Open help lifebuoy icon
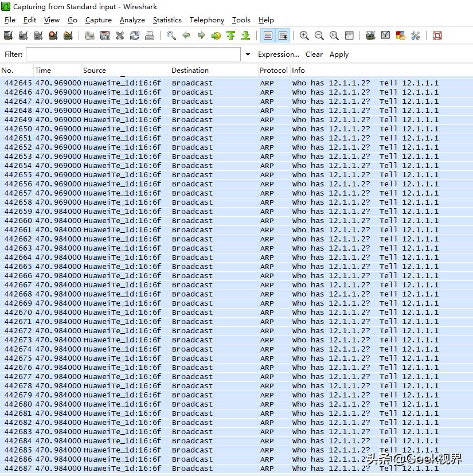This screenshot has height=476, width=473. [437, 36]
